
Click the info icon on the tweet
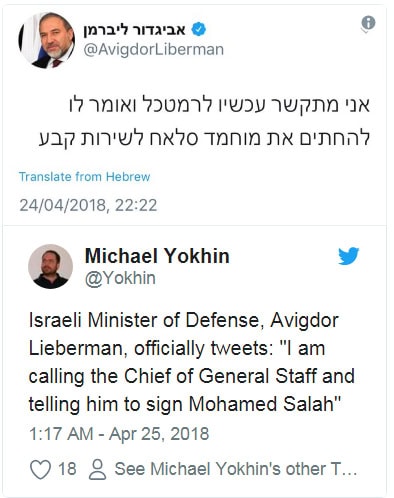pos(368,23)
